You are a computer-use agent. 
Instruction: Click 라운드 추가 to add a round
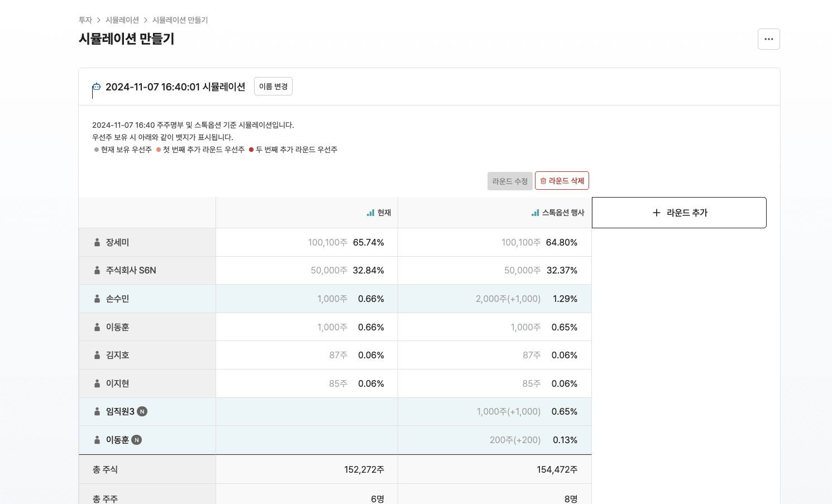[679, 212]
